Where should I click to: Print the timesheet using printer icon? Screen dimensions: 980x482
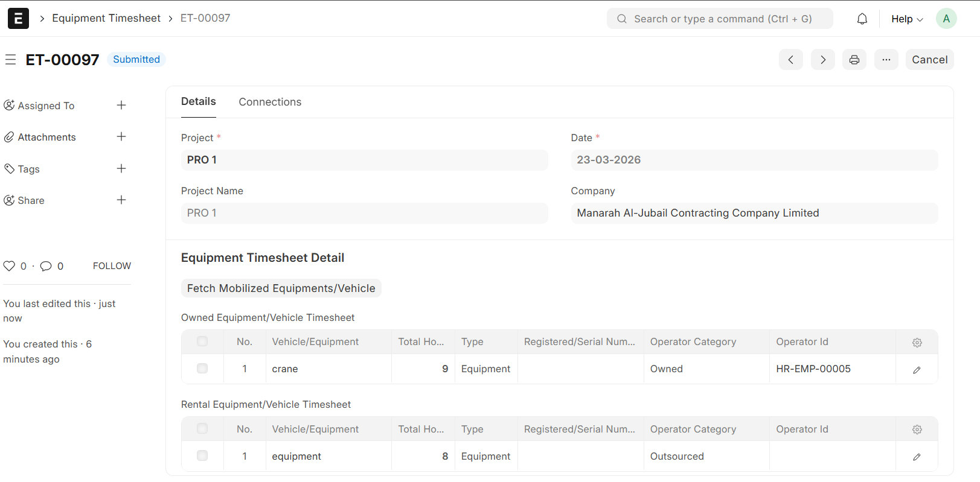tap(854, 60)
